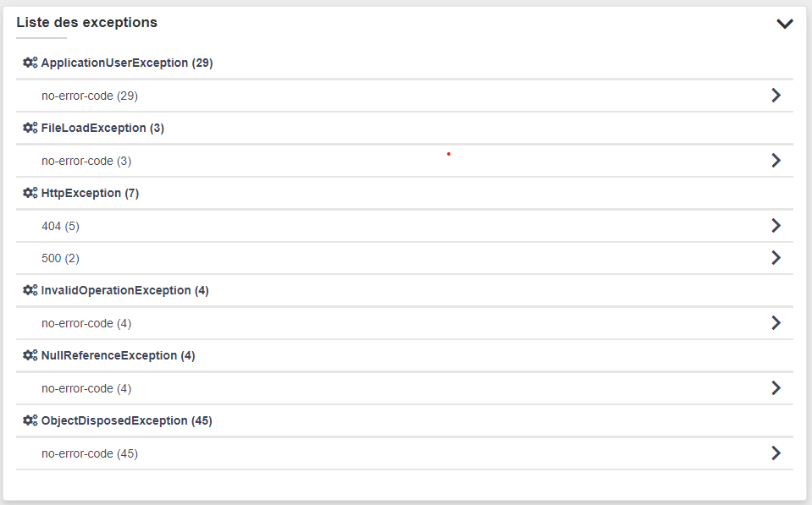Select the 500 (2) error entry
Viewport: 812px width, 505px height.
pos(60,258)
